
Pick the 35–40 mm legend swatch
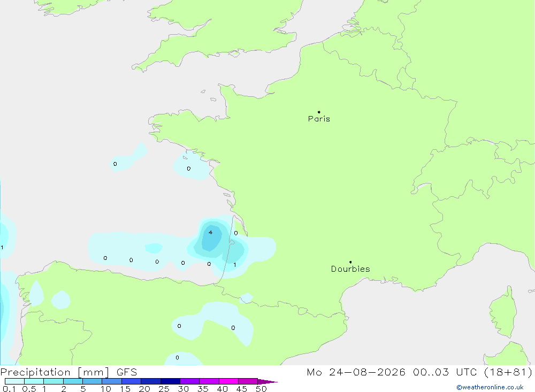[x=209, y=381]
